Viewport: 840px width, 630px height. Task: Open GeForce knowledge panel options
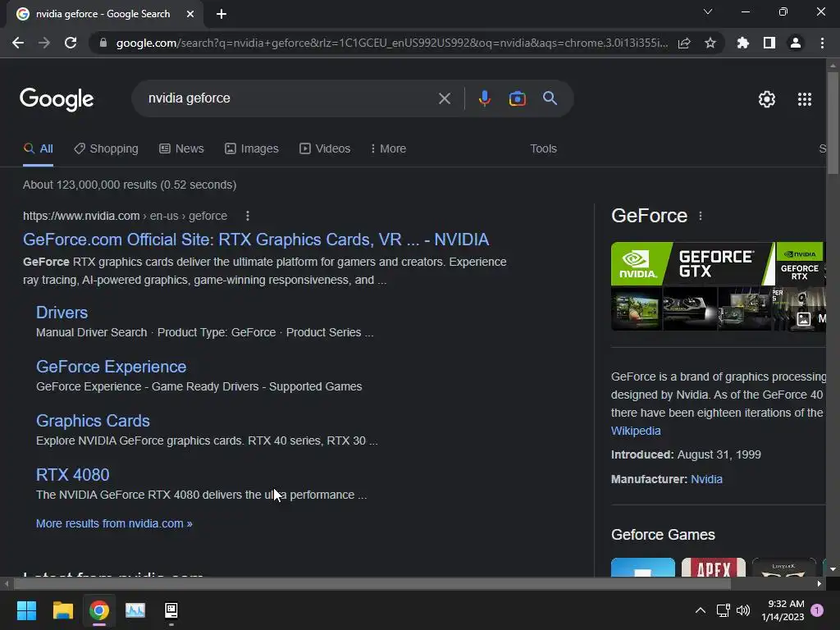coord(701,216)
